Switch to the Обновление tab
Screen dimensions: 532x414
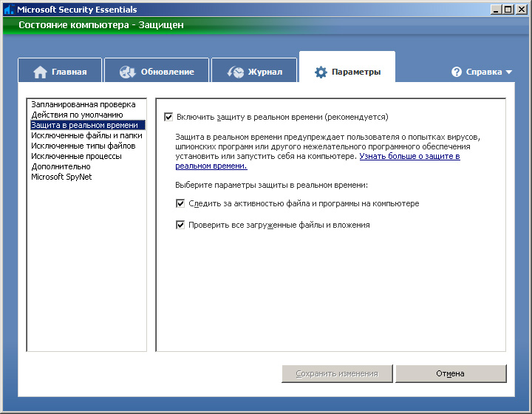point(157,70)
